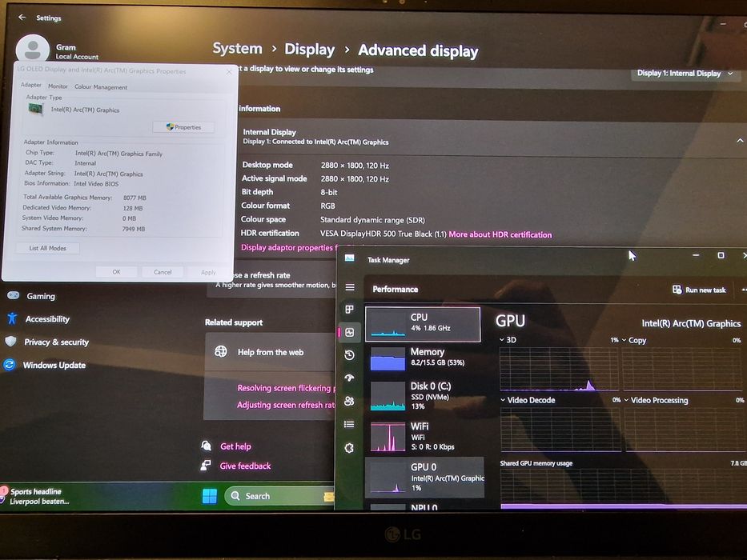Click the taskbar Search box
The image size is (747, 560).
tap(279, 496)
